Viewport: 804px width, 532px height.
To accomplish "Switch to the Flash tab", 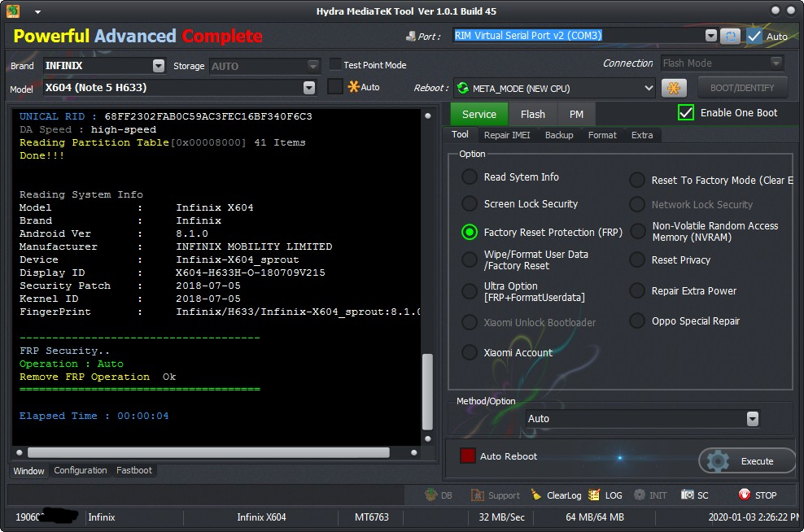I will point(533,115).
